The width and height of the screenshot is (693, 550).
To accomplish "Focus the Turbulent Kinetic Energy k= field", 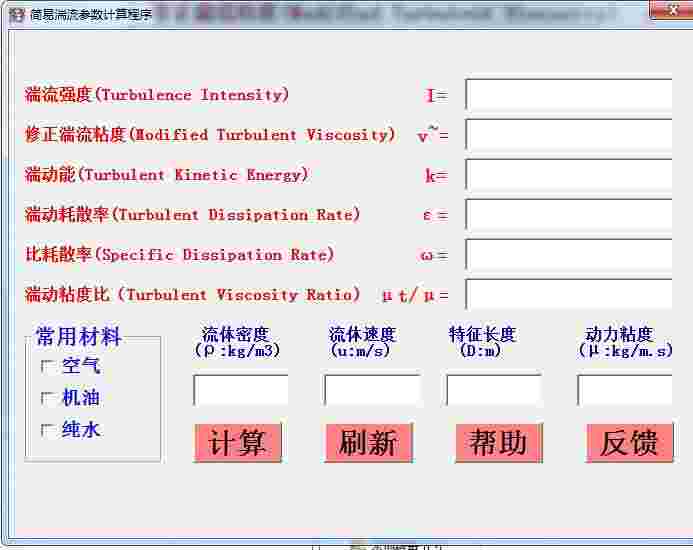I will click(569, 175).
